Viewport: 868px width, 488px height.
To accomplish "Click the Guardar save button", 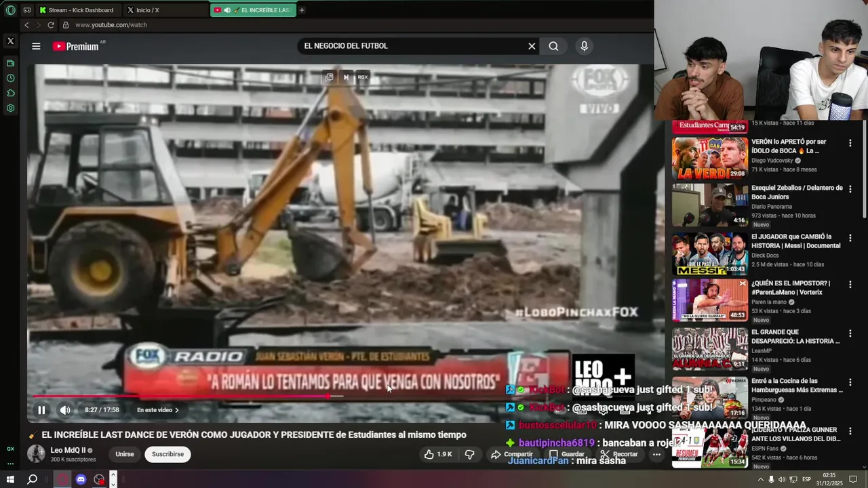I will point(567,454).
